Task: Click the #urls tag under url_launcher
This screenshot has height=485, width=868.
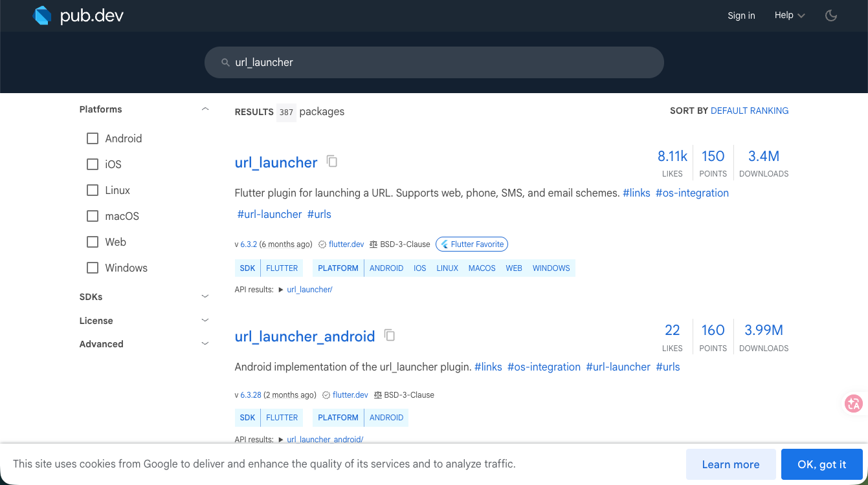Action: pos(319,214)
